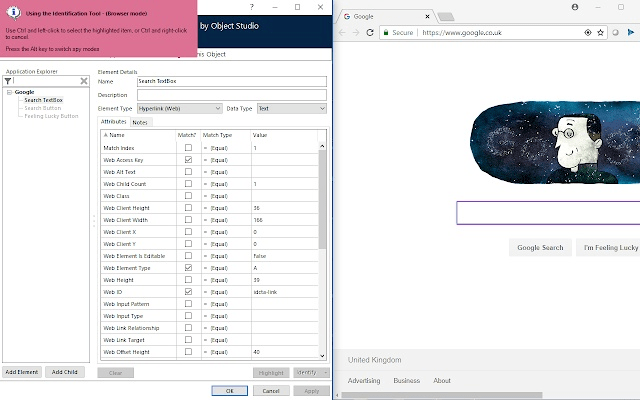640x400 pixels.
Task: Click the Chrome profile account icon
Action: [x=575, y=7]
